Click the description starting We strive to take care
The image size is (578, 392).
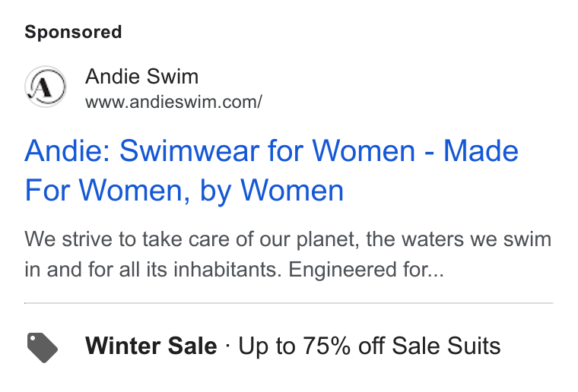click(288, 254)
